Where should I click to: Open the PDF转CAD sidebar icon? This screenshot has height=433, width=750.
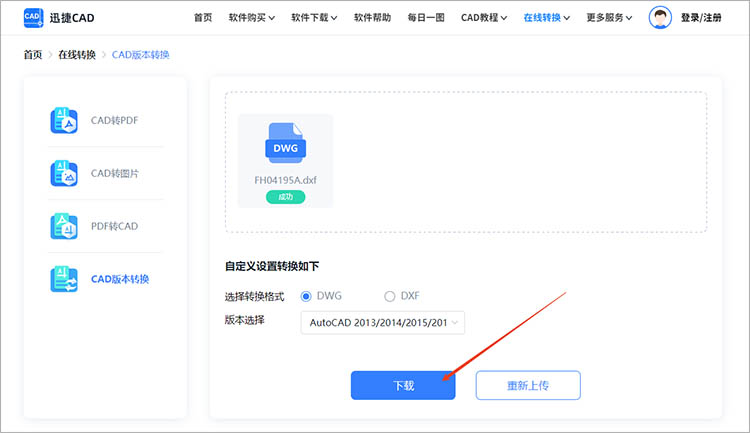(64, 226)
